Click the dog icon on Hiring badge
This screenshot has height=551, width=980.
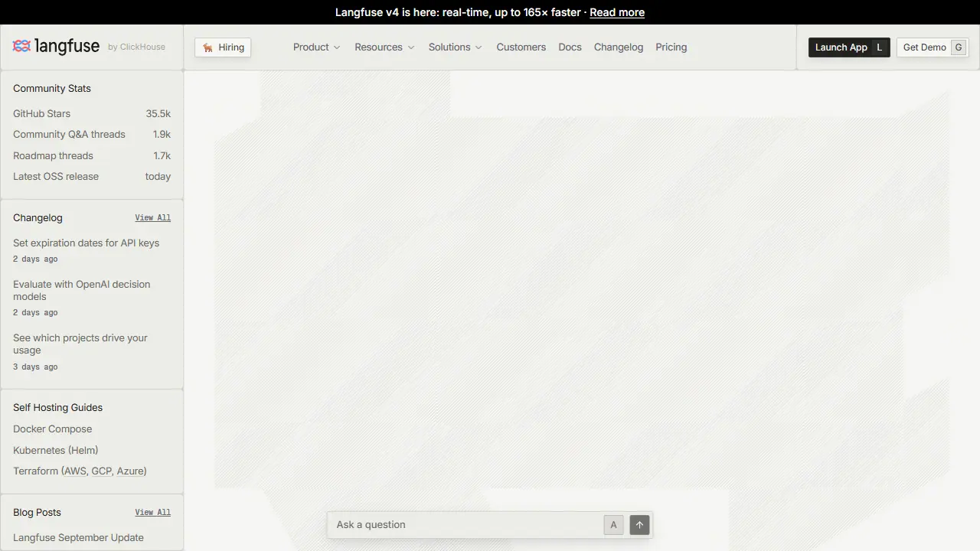(x=207, y=47)
